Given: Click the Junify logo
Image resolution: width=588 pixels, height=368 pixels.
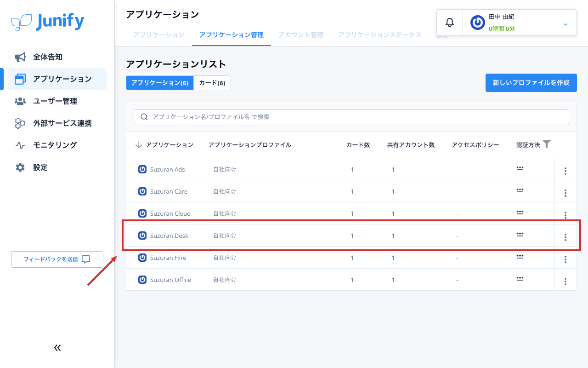Looking at the screenshot, I should tap(48, 22).
